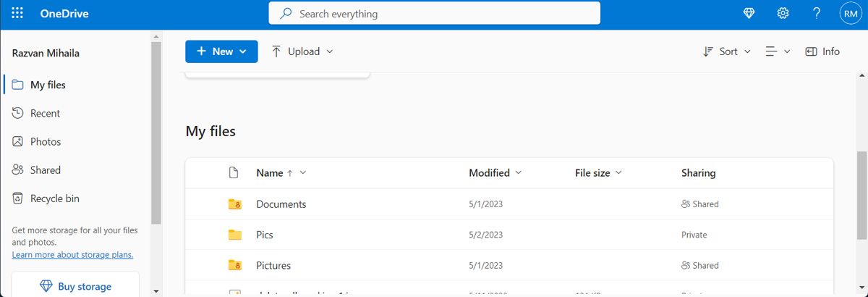The height and width of the screenshot is (297, 868).
Task: Click 5/2/2023 date for Pics
Action: [x=485, y=235]
